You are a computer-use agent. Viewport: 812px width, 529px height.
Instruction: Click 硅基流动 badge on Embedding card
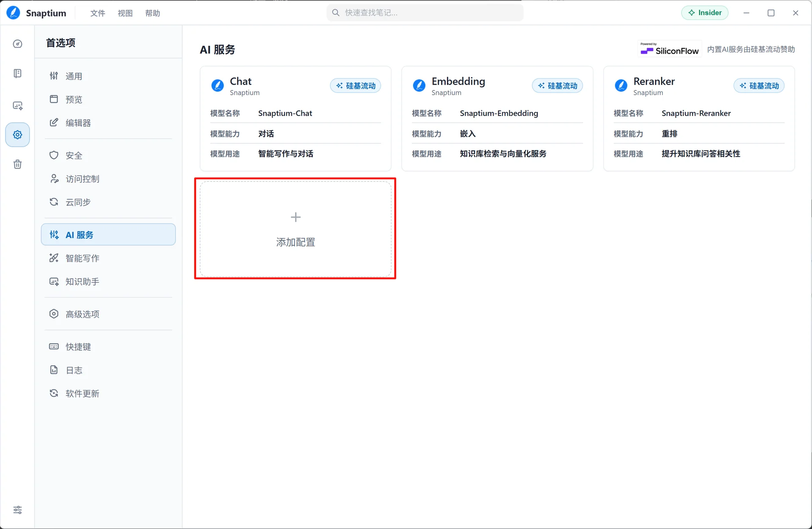point(557,86)
